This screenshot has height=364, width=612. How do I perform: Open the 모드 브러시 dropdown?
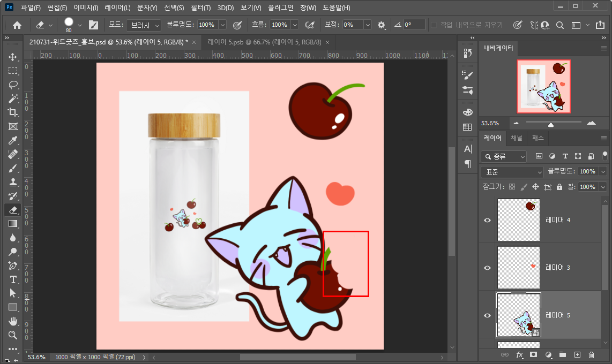[144, 25]
